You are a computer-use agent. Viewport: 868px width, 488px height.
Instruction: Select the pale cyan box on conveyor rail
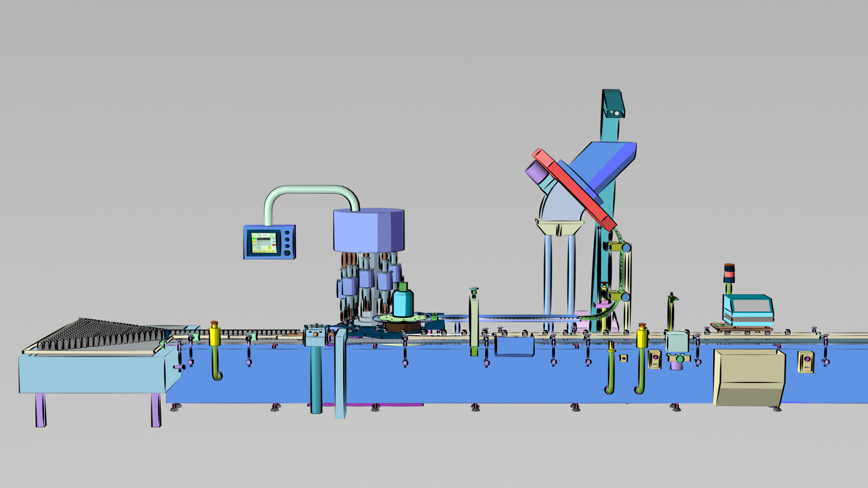tap(677, 341)
